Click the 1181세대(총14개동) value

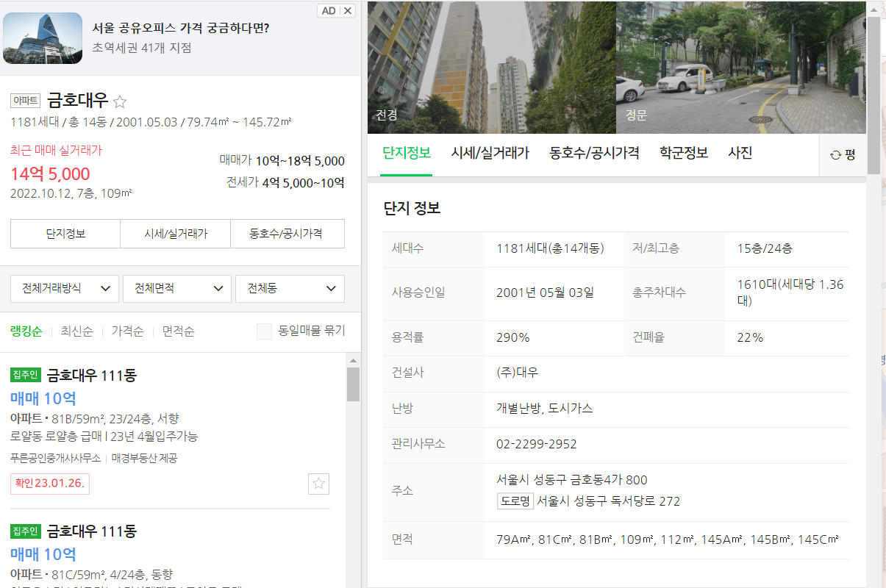[551, 248]
